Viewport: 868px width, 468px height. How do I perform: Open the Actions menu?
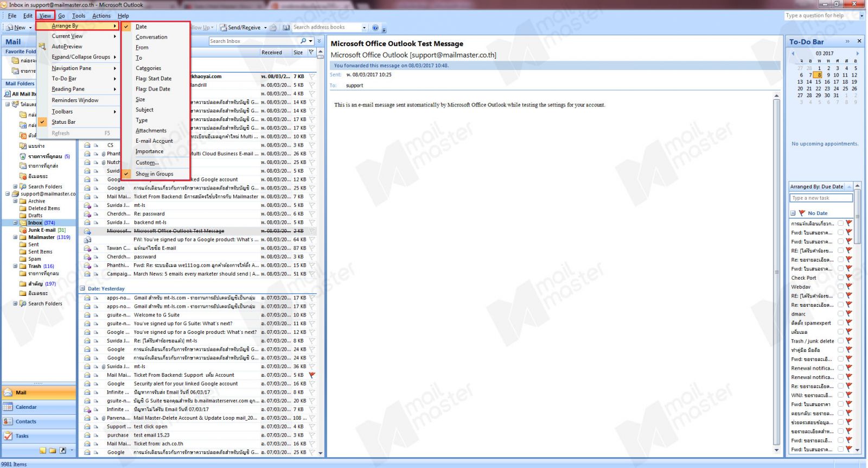click(x=101, y=16)
